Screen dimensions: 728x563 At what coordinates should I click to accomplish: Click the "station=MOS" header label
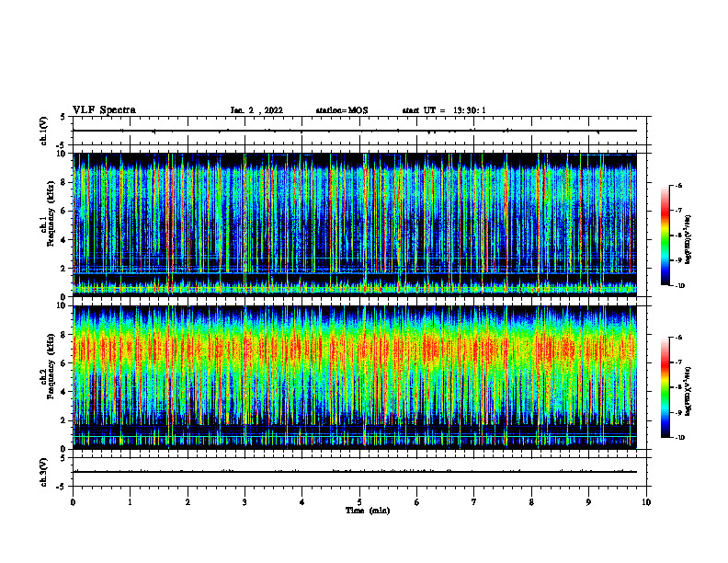(x=342, y=110)
